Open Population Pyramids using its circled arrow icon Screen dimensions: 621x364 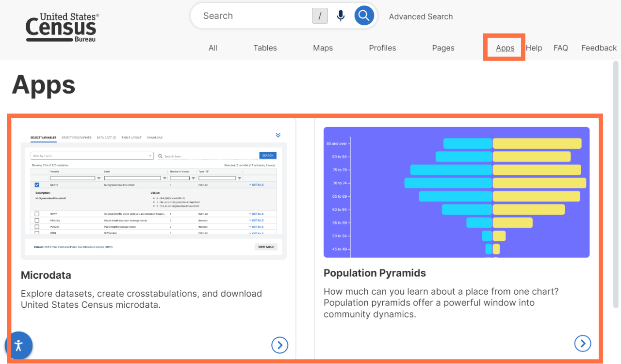[583, 343]
